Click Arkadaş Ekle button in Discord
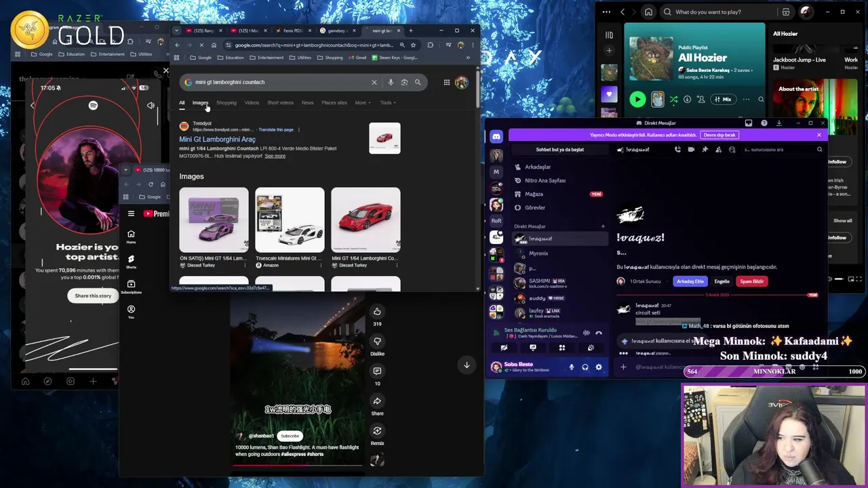The height and width of the screenshot is (488, 868). tap(690, 281)
